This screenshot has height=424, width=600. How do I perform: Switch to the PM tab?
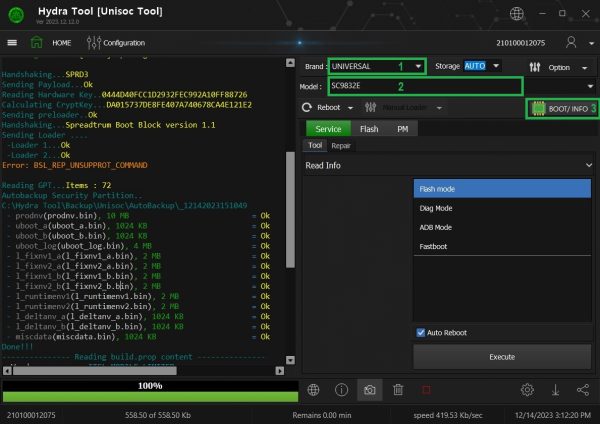tap(403, 129)
